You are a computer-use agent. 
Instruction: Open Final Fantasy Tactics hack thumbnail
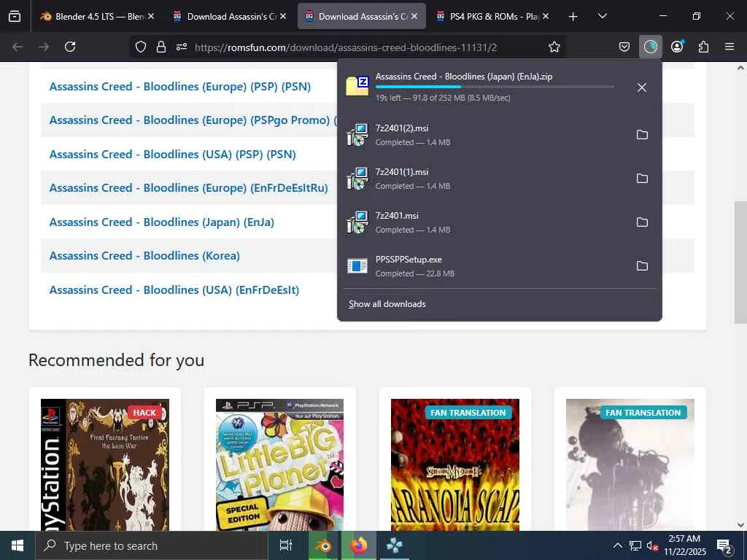[105, 464]
